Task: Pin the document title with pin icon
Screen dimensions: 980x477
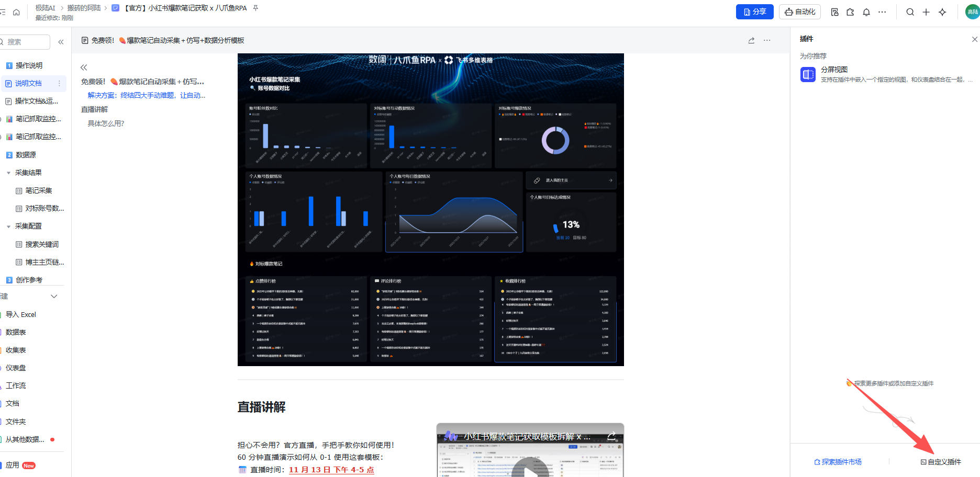Action: (255, 8)
